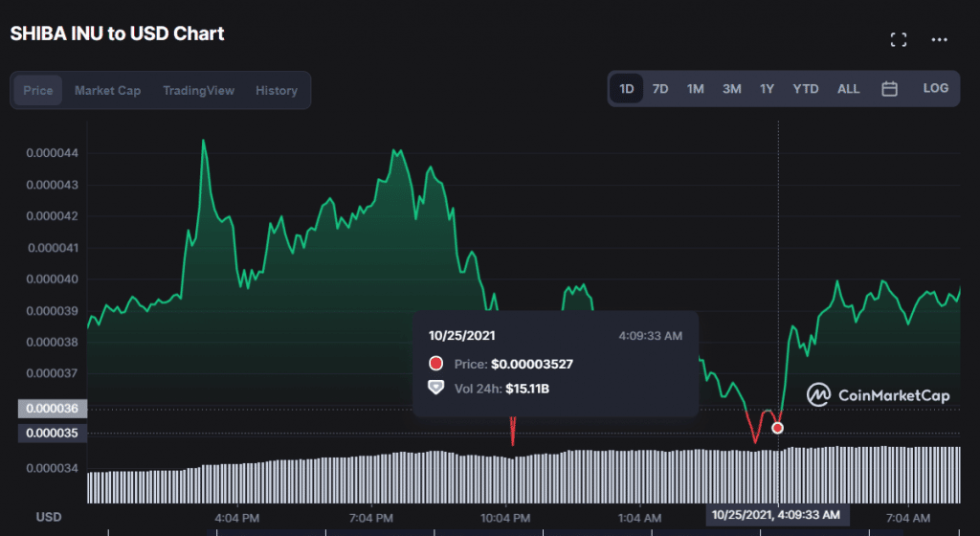Click the red price dot in tooltip
The height and width of the screenshot is (536, 980).
pyautogui.click(x=436, y=364)
